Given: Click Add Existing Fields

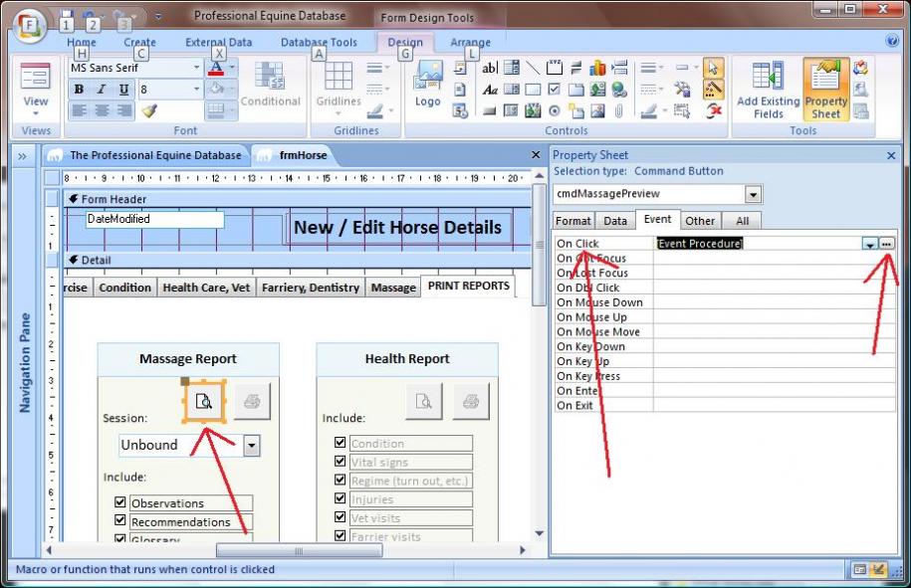Looking at the screenshot, I should pyautogui.click(x=768, y=90).
